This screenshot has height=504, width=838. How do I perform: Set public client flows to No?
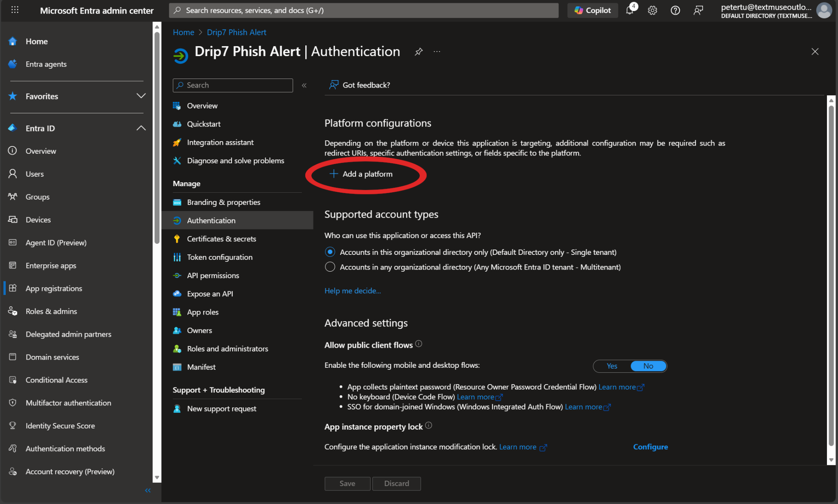pos(648,366)
